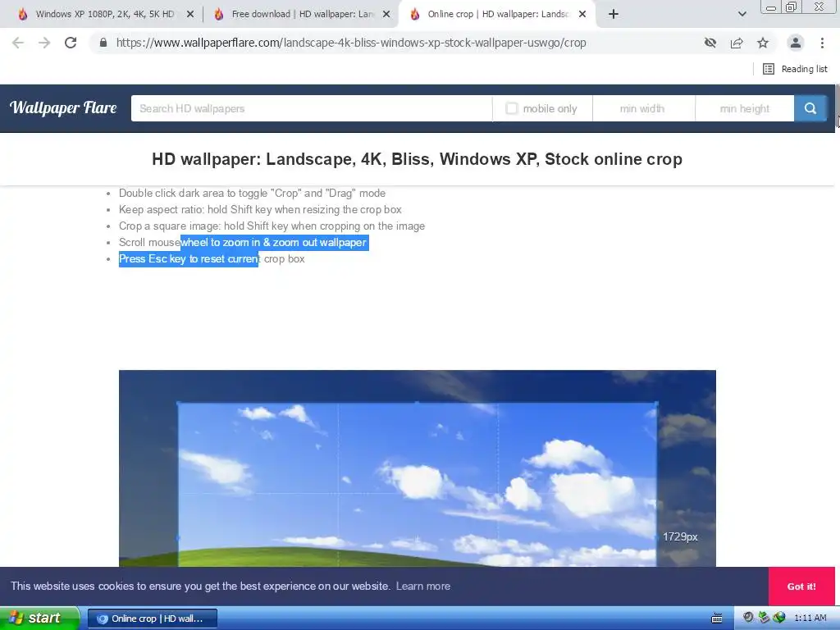Click the taskbar clock 1:11 AM

pos(810,619)
